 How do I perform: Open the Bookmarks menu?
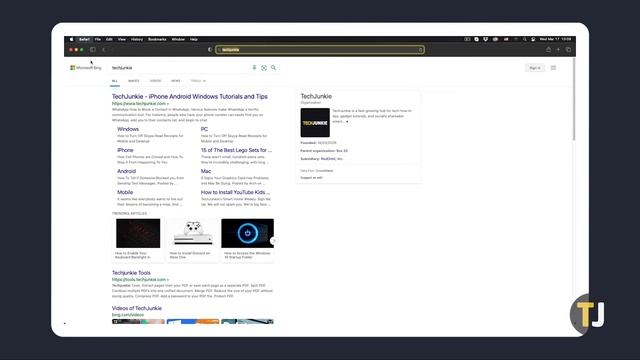pyautogui.click(x=157, y=39)
